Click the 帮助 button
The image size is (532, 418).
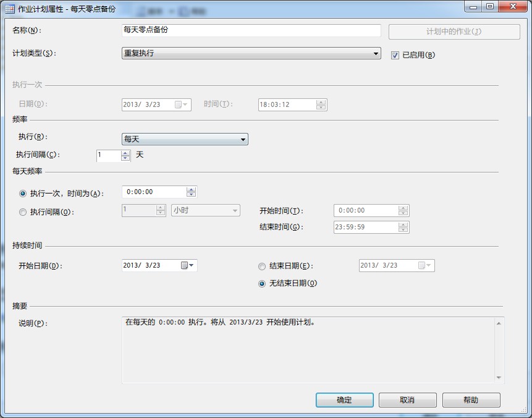tap(471, 400)
